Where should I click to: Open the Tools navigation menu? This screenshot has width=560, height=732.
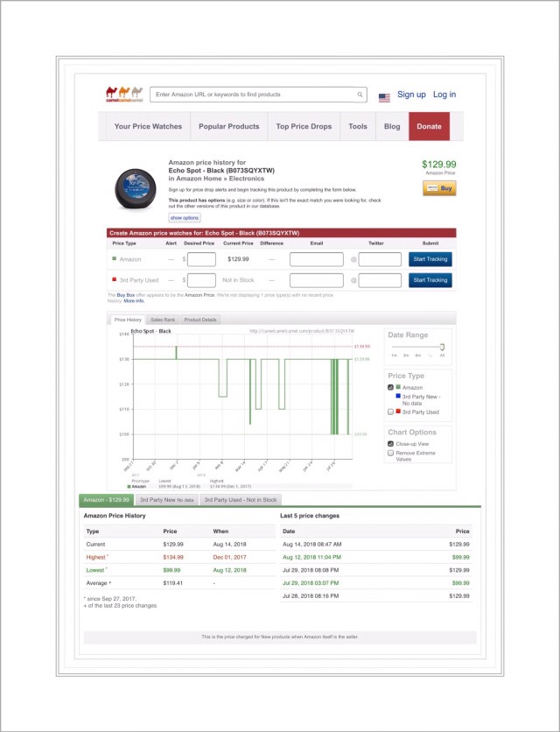tap(358, 126)
